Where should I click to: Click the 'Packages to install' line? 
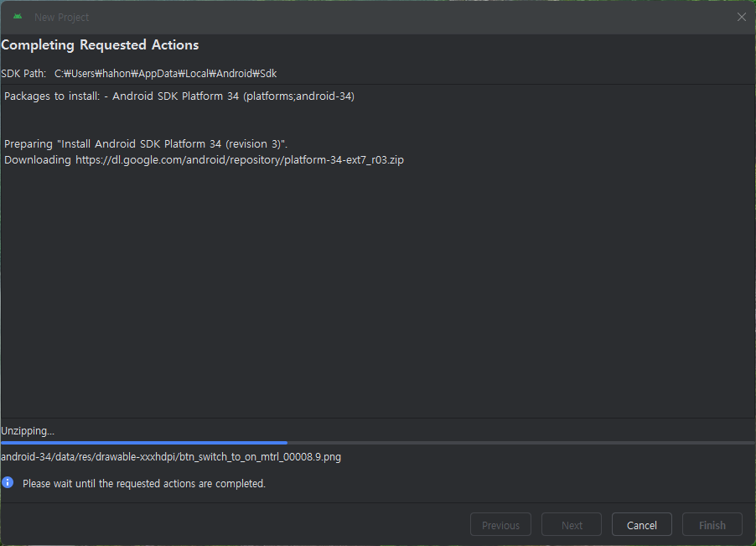[x=179, y=96]
